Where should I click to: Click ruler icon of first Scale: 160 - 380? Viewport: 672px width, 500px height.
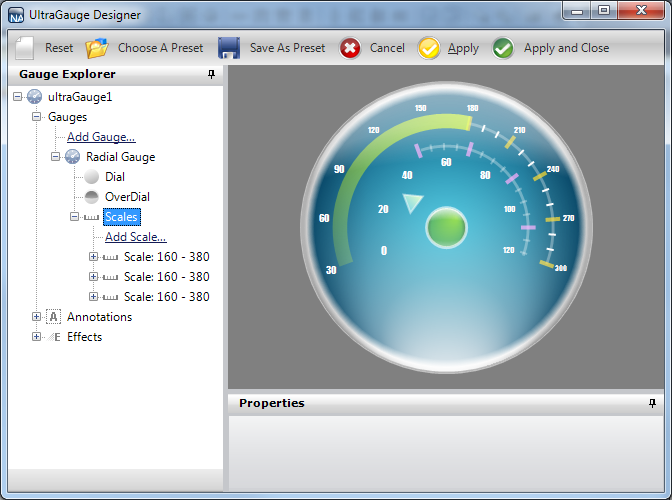coord(110,257)
